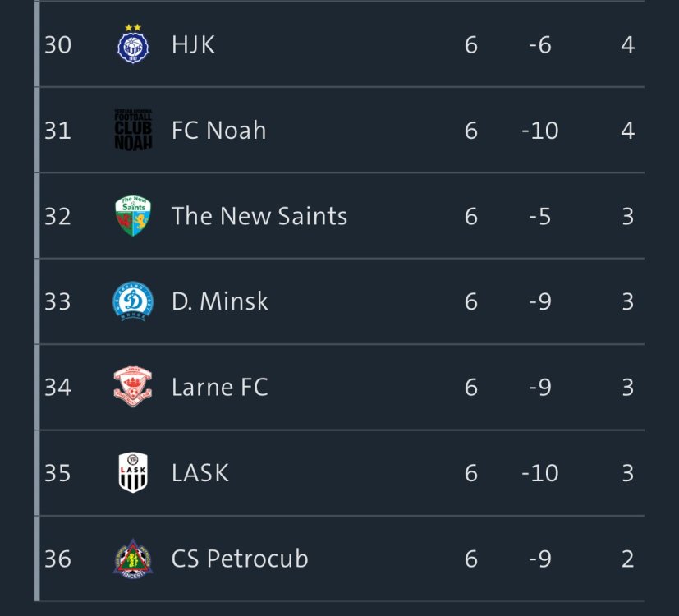
Task: Click the Larne FC crest
Action: [132, 387]
